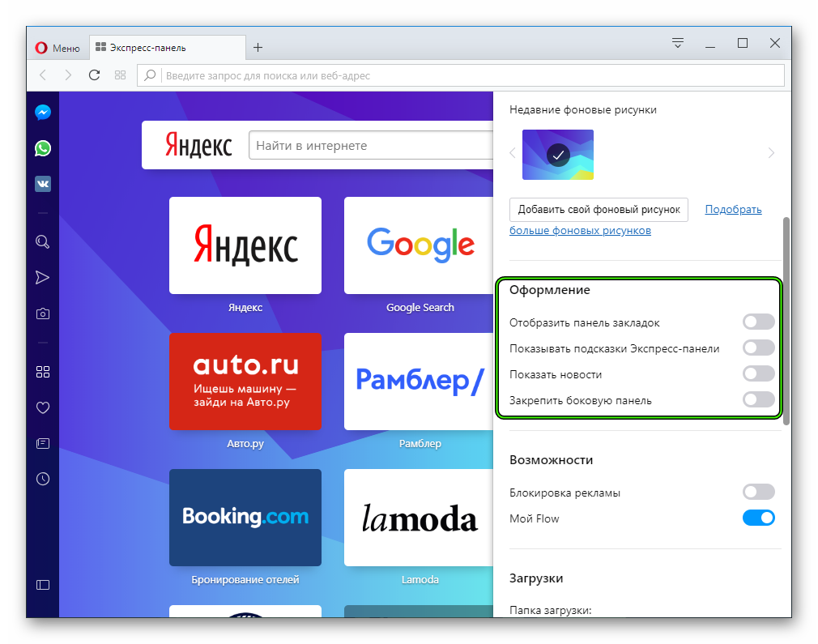Launch the snapshot camera tool

pyautogui.click(x=43, y=313)
